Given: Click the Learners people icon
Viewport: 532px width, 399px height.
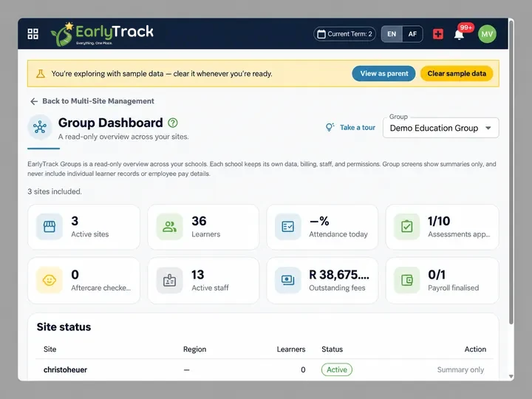Looking at the screenshot, I should coord(170,227).
